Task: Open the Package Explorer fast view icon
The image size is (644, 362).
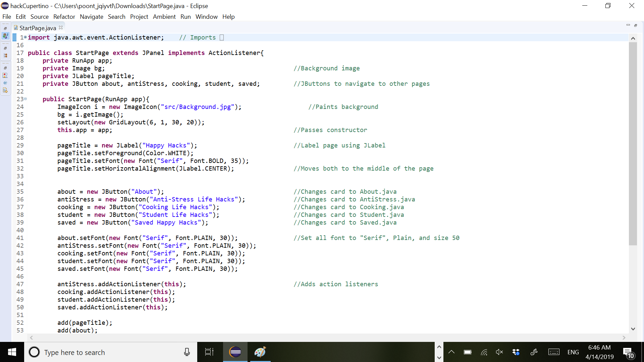Action: tap(5, 36)
